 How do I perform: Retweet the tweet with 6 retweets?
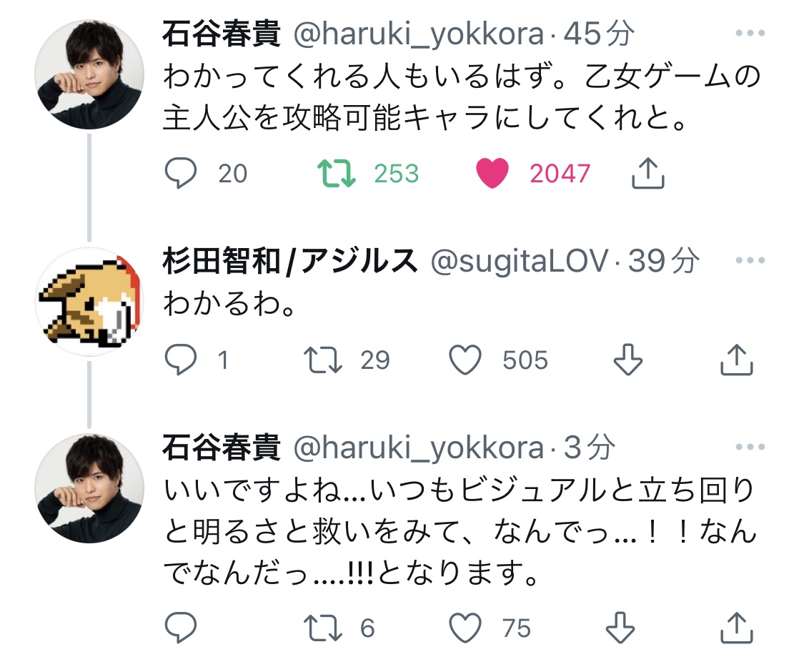click(x=324, y=628)
